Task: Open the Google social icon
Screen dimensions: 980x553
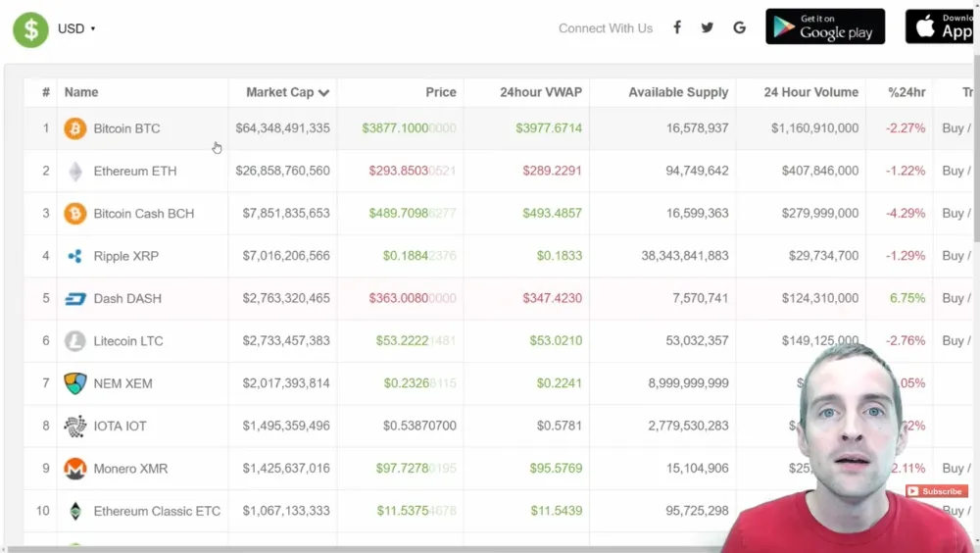Action: [x=739, y=27]
